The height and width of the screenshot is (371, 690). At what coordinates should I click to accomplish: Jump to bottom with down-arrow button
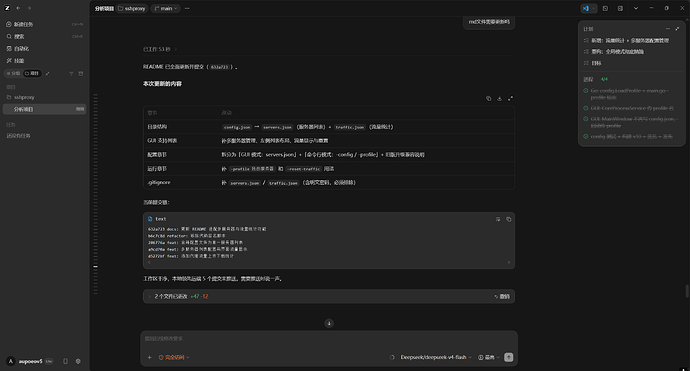329,323
